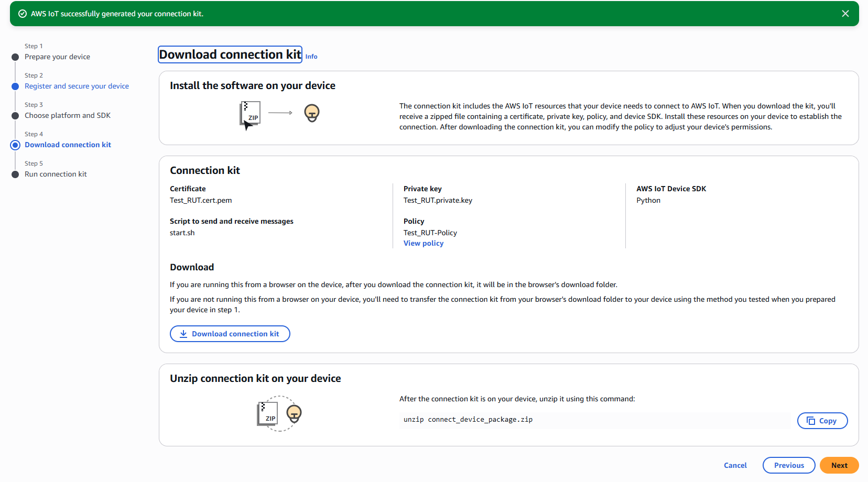The height and width of the screenshot is (482, 868).
Task: Click the Run connection kit step label
Action: (x=56, y=174)
